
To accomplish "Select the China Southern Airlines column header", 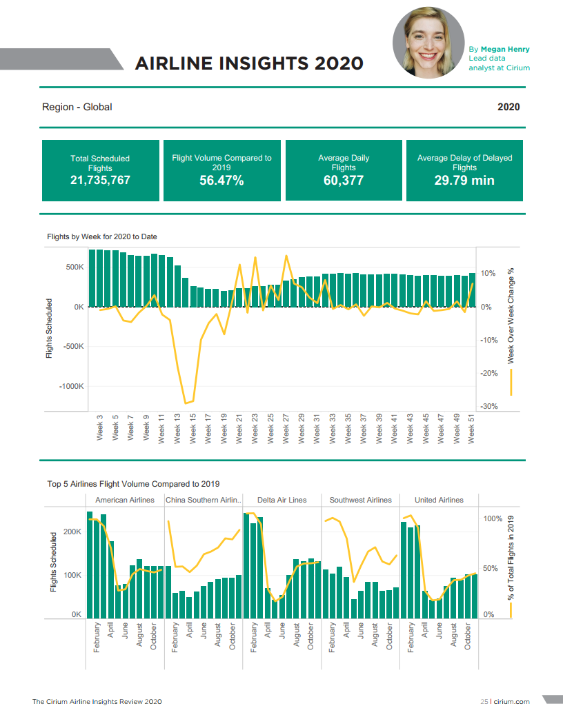I will click(203, 500).
